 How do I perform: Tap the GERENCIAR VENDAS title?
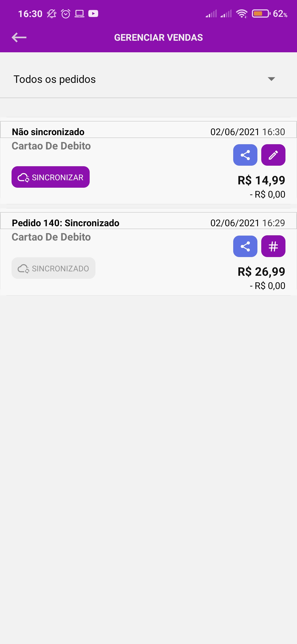coord(158,37)
